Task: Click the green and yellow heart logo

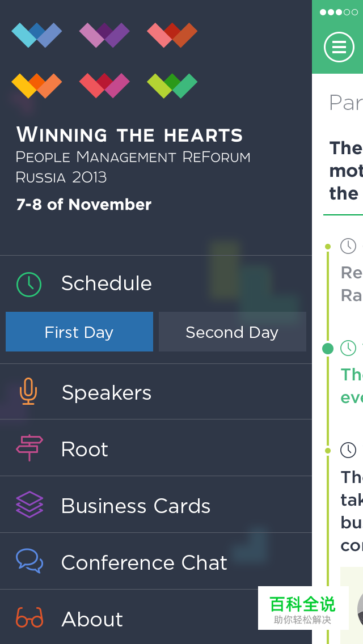Action: click(x=172, y=85)
